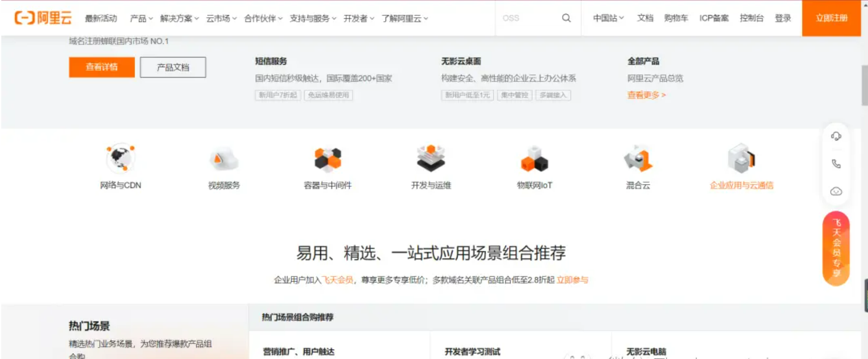Click the 查看更多 > link

click(647, 95)
